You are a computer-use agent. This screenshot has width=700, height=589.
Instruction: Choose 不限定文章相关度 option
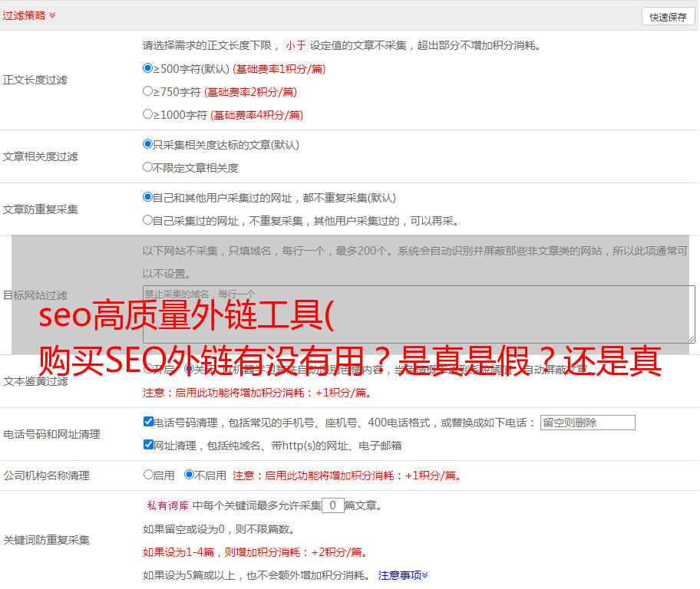(148, 167)
